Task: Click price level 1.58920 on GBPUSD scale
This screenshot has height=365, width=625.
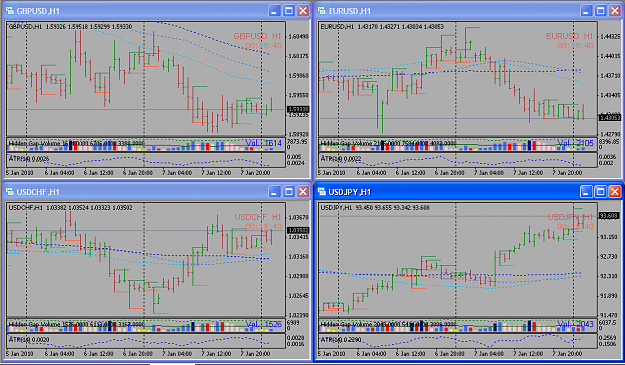Action: point(298,135)
